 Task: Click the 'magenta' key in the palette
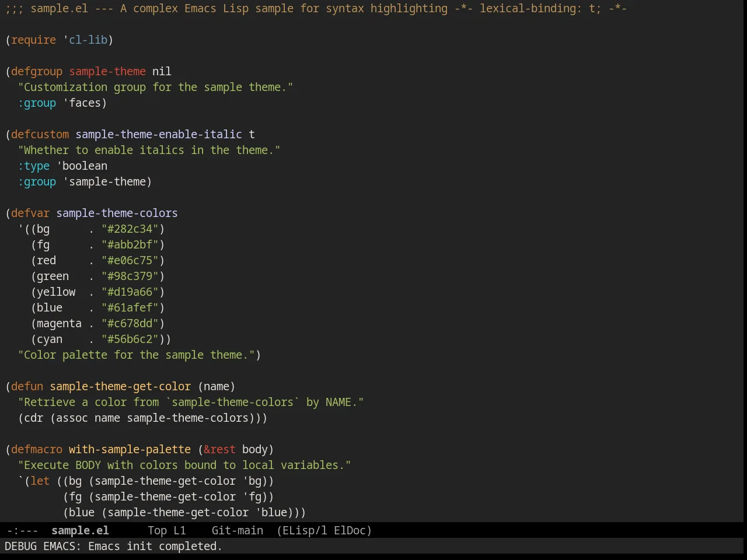point(59,323)
